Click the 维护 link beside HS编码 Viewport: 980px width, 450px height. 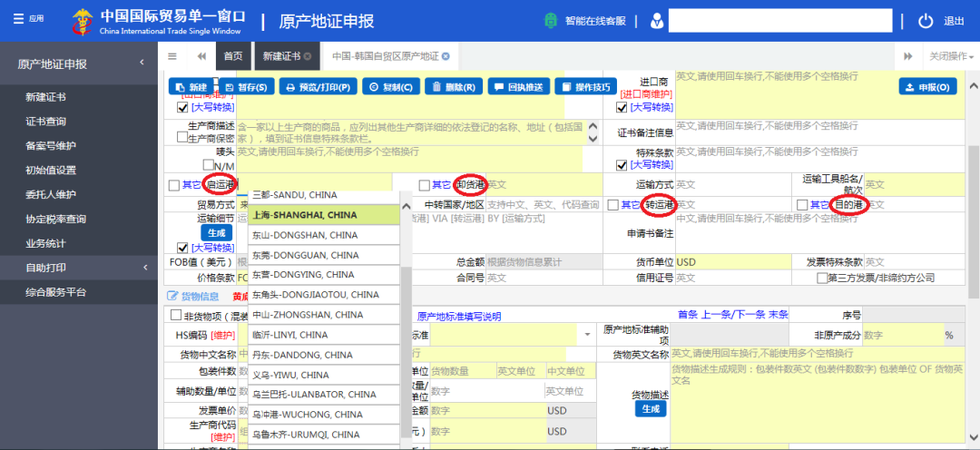pyautogui.click(x=222, y=336)
